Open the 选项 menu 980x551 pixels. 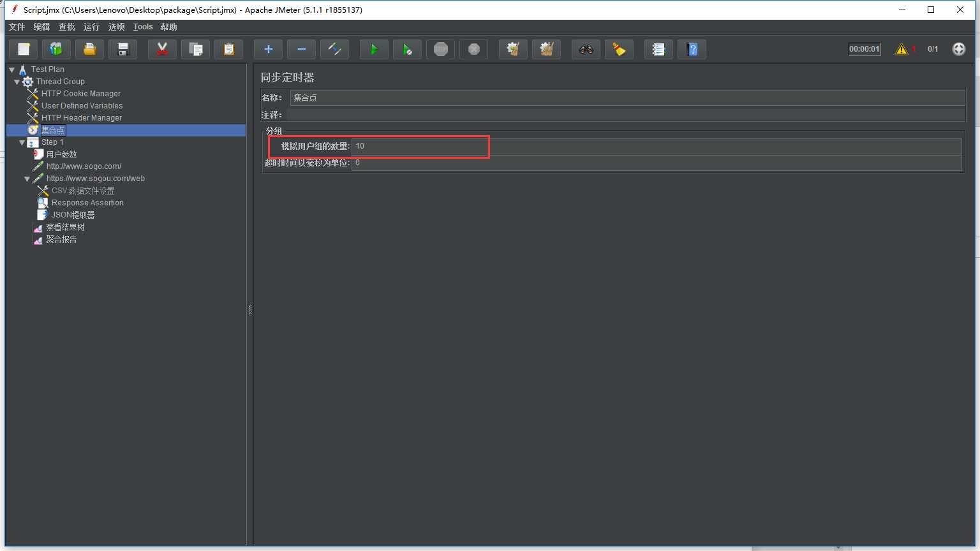117,27
